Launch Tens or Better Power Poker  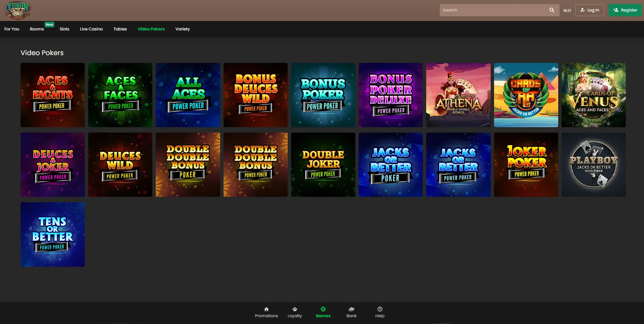coord(53,235)
